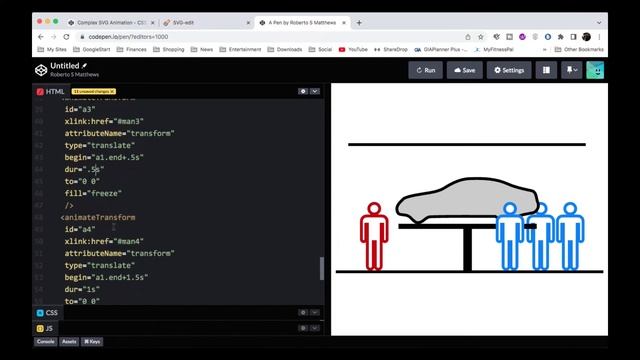Open the Social bookmark folder
640x360 pixels.
click(320, 49)
